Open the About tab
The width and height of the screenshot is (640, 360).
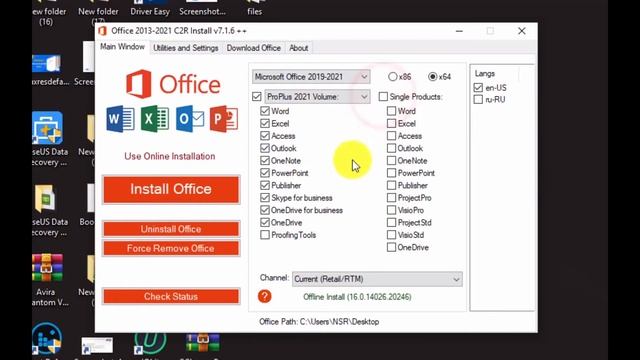point(299,48)
